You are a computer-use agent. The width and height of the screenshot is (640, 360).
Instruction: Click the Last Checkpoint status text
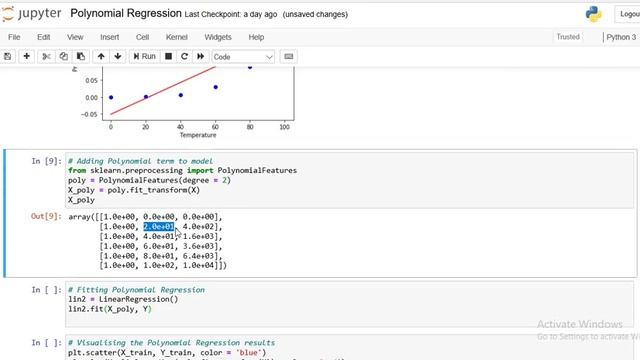tap(231, 14)
